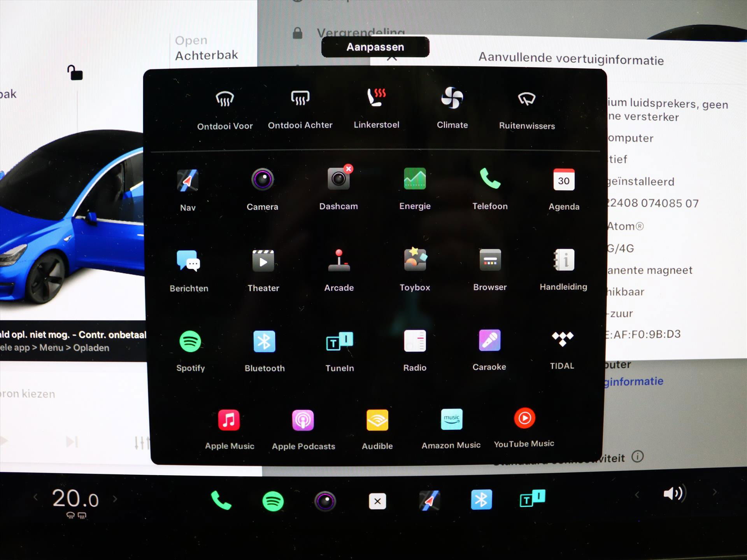Viewport: 747px width, 560px height.
Task: Launch the Nav app
Action: 188,191
